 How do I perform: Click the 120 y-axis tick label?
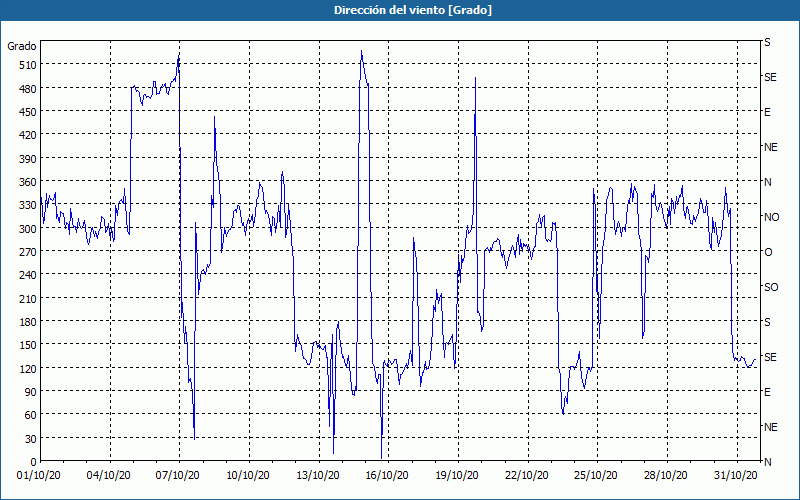pyautogui.click(x=27, y=368)
